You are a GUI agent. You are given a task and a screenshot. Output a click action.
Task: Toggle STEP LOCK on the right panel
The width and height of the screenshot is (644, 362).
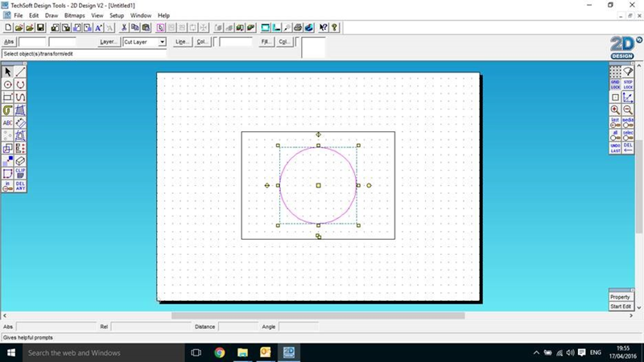628,84
